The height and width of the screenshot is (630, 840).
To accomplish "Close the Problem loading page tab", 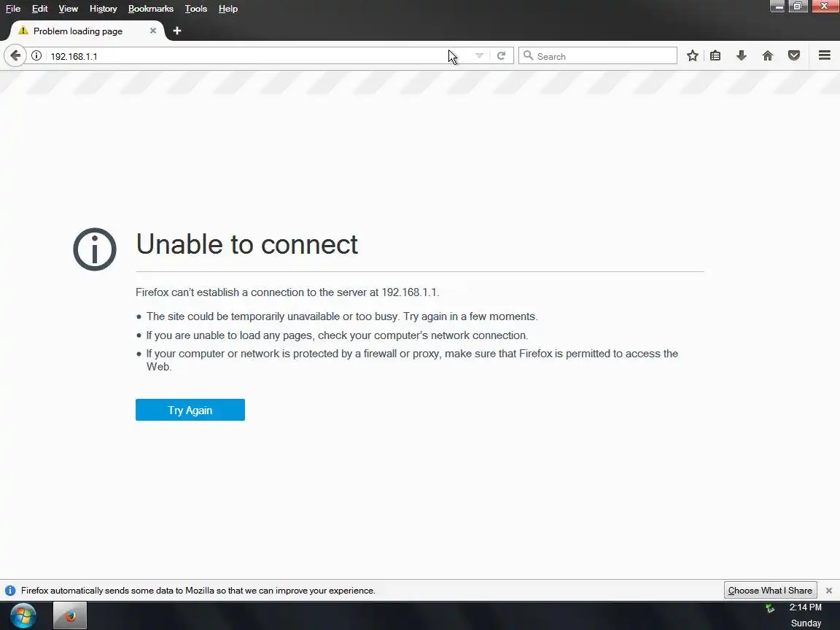I will pyautogui.click(x=153, y=31).
